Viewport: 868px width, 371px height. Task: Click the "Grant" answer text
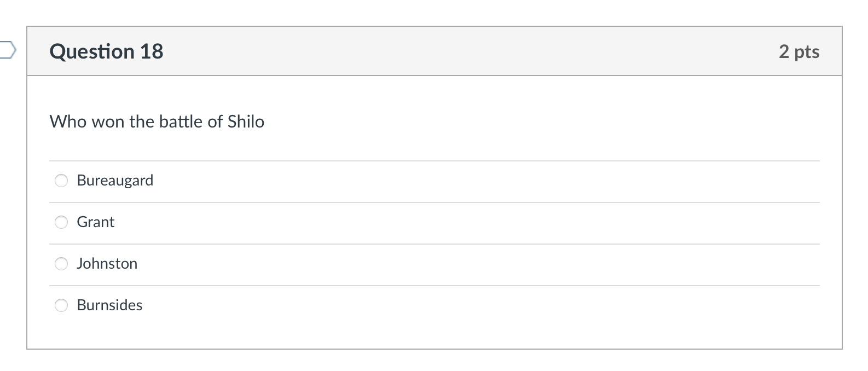(96, 222)
